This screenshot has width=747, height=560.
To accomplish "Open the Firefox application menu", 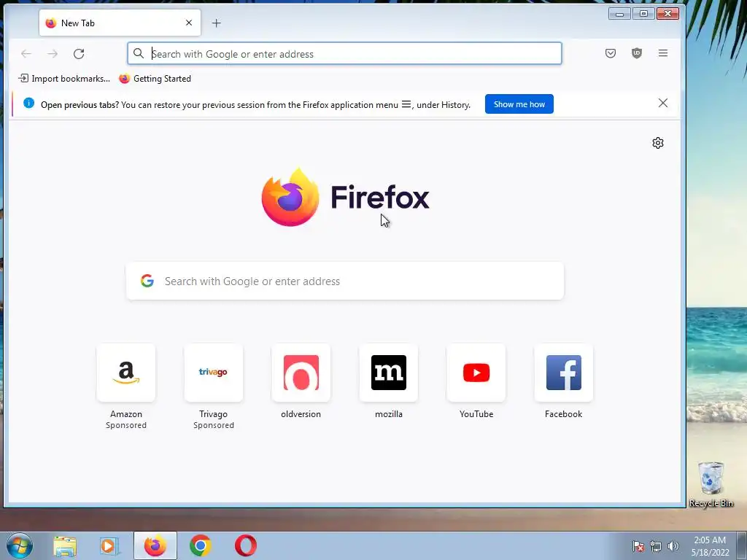I will tap(662, 53).
